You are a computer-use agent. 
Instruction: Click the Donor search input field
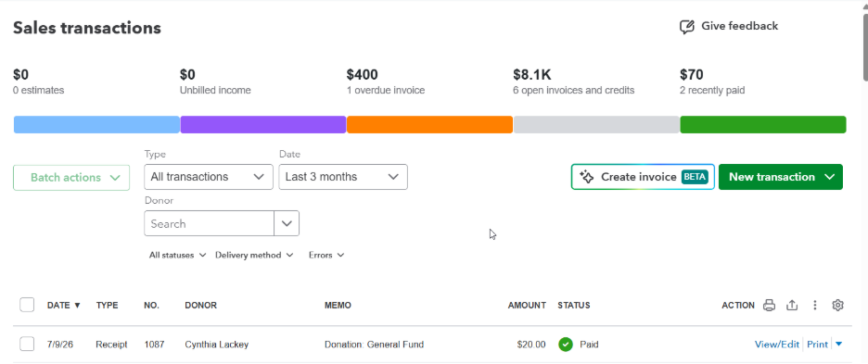tap(209, 223)
